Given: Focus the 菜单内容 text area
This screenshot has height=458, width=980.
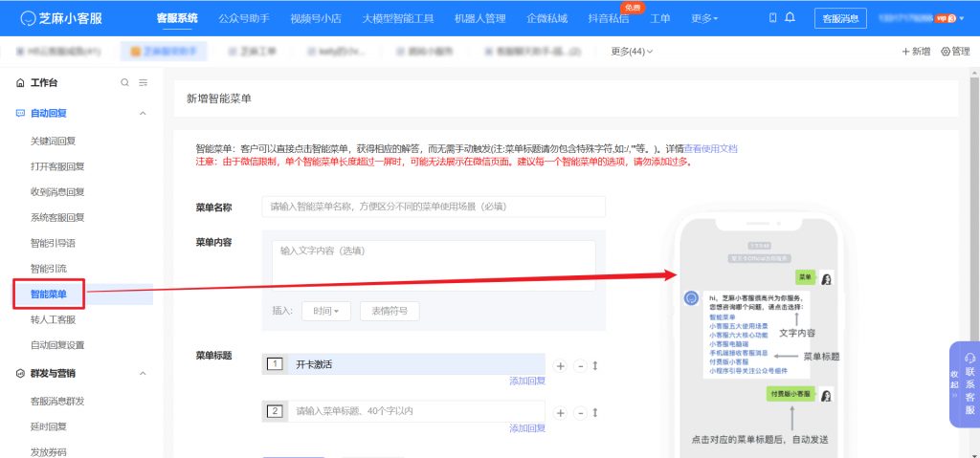Looking at the screenshot, I should 434,266.
